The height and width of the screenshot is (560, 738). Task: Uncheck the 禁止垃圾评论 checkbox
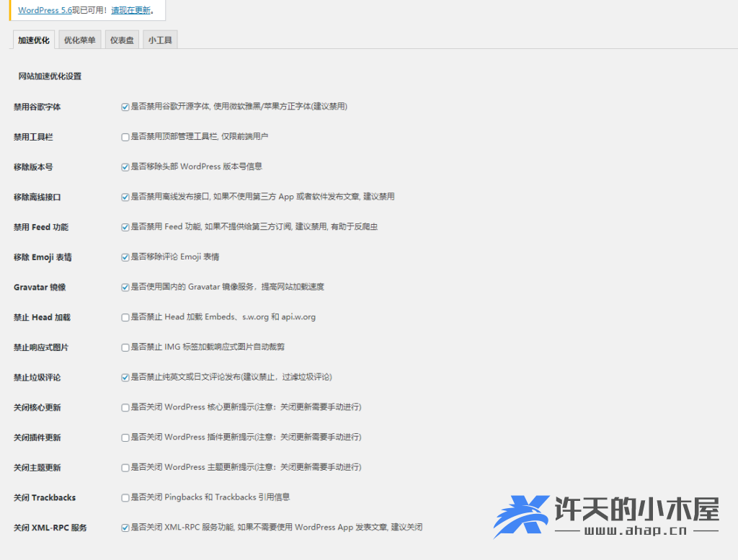tap(125, 378)
